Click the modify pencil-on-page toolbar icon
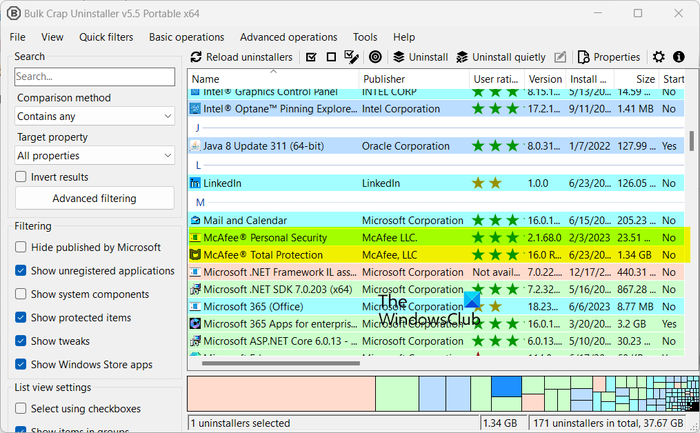The height and width of the screenshot is (433, 700). pos(560,57)
